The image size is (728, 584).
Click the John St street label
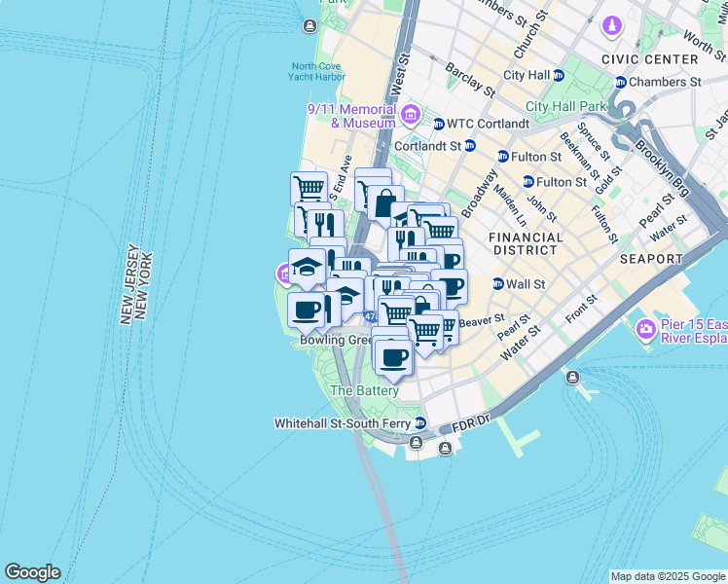click(x=542, y=208)
